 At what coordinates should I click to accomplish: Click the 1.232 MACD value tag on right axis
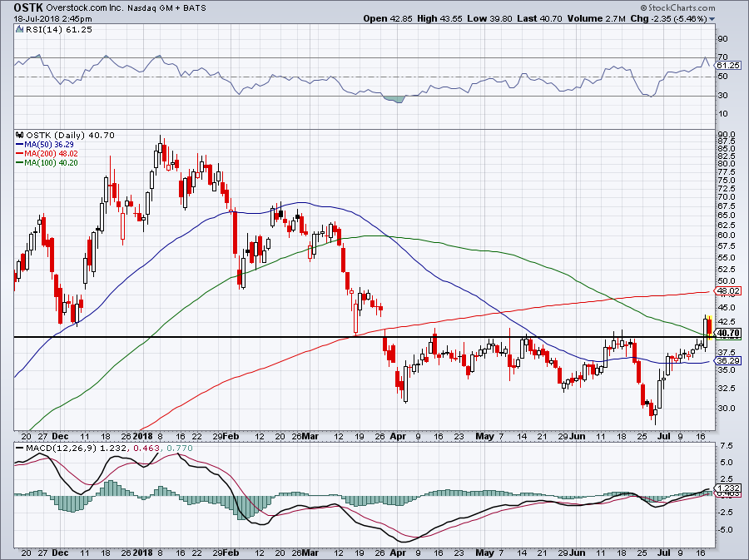click(729, 488)
